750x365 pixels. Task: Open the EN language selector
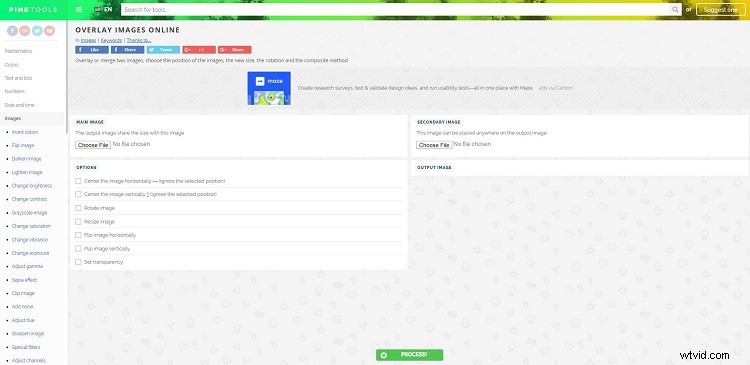[x=104, y=9]
